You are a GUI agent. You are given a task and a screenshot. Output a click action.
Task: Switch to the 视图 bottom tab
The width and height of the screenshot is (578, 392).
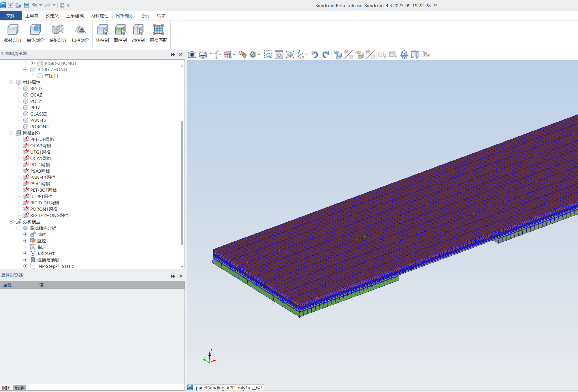tap(6, 388)
